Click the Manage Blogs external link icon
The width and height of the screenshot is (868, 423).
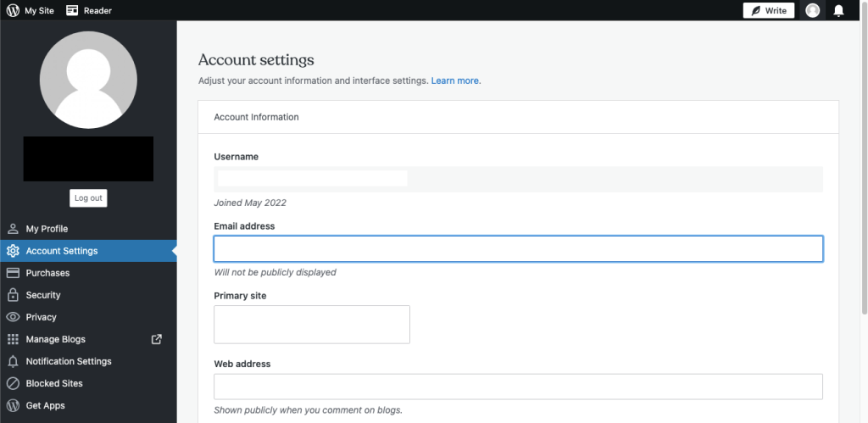157,339
